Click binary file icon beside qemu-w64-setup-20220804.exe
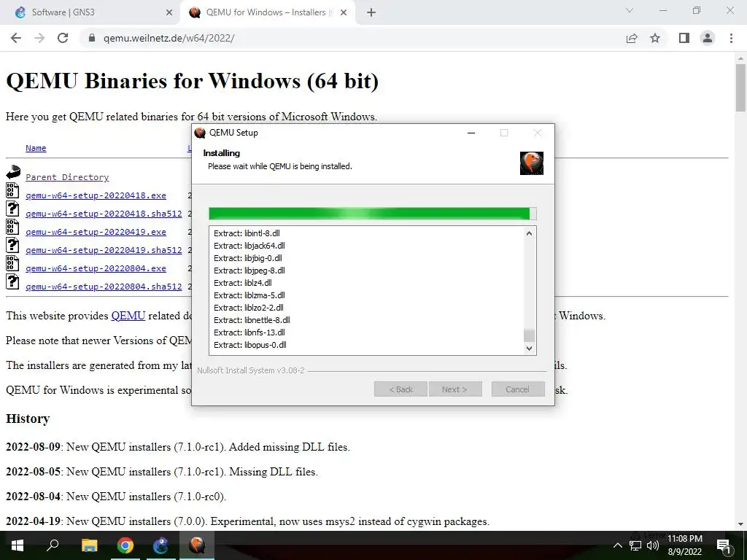Screen dimensions: 747x560 [12, 263]
